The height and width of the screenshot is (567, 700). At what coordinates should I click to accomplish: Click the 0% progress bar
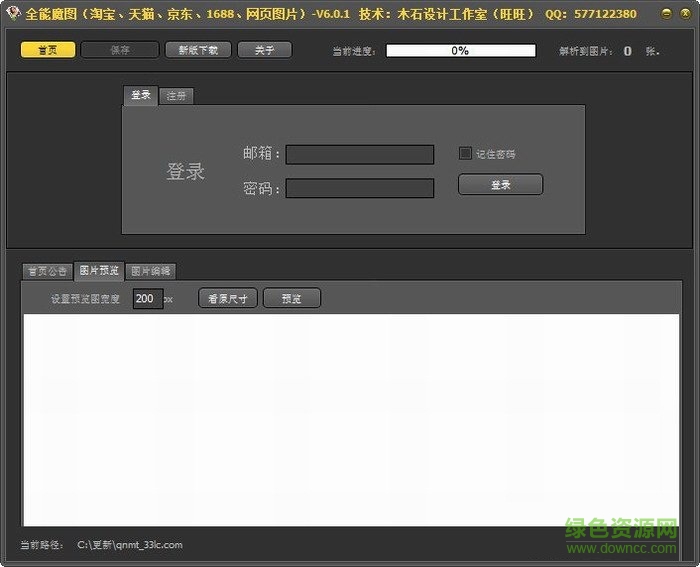point(460,50)
